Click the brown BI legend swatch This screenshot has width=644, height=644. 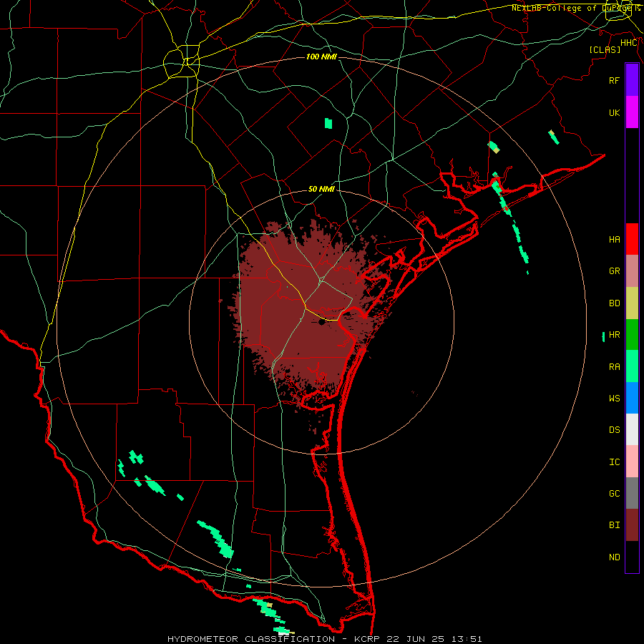pos(632,525)
